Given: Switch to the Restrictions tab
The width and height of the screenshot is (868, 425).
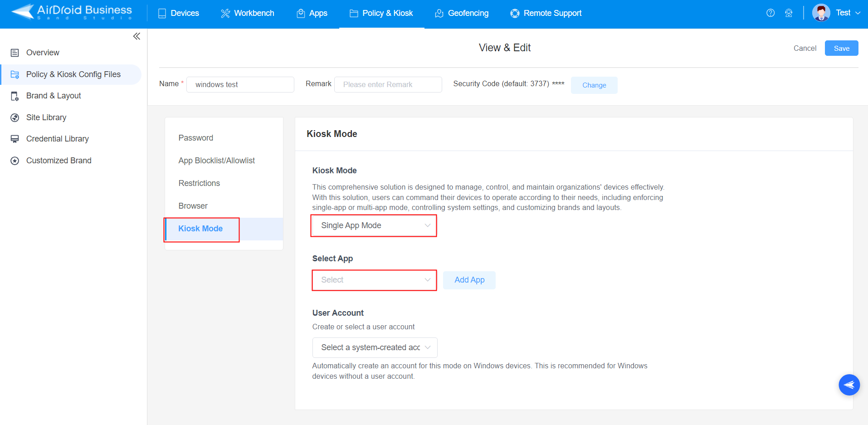Looking at the screenshot, I should [x=199, y=183].
